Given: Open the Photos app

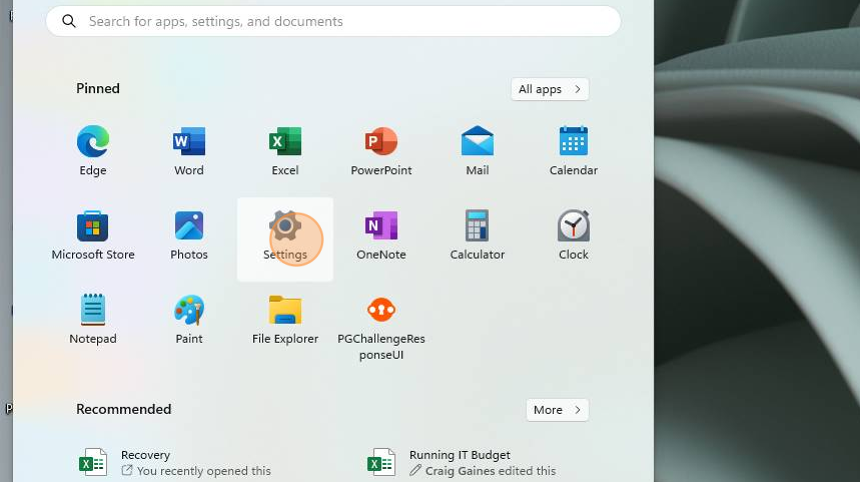Looking at the screenshot, I should click(x=189, y=235).
